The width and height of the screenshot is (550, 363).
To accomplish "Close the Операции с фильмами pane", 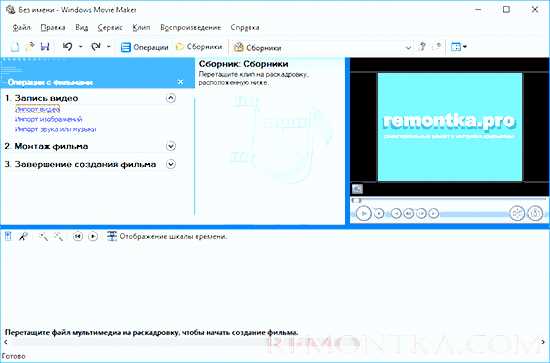I will point(180,82).
